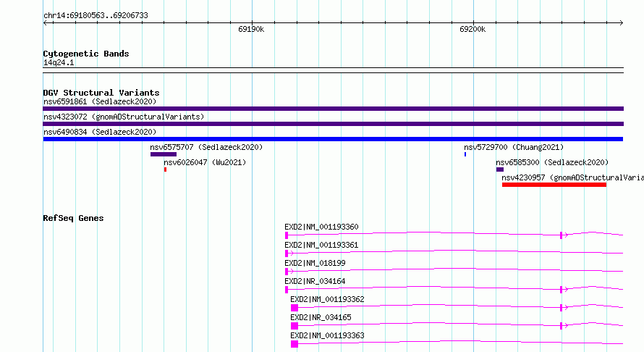Click the left arrow end of the ruler
Image resolution: width=644 pixels, height=352 pixels.
[x=45, y=22]
